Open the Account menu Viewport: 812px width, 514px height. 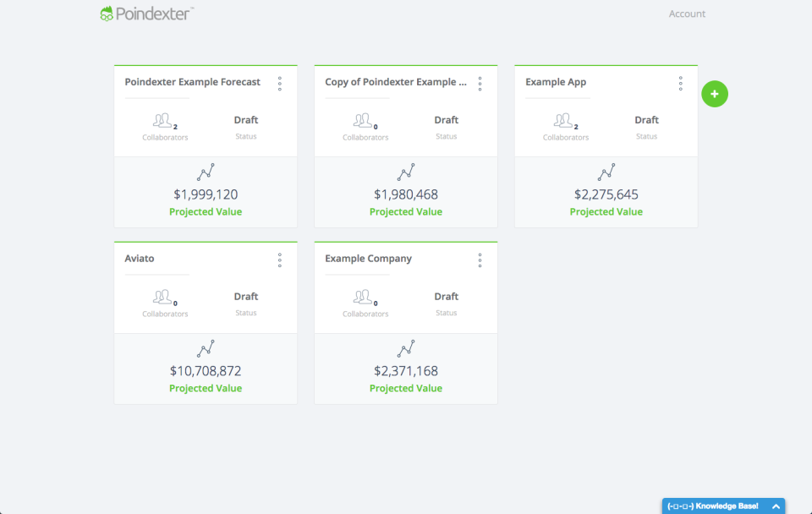tap(687, 14)
